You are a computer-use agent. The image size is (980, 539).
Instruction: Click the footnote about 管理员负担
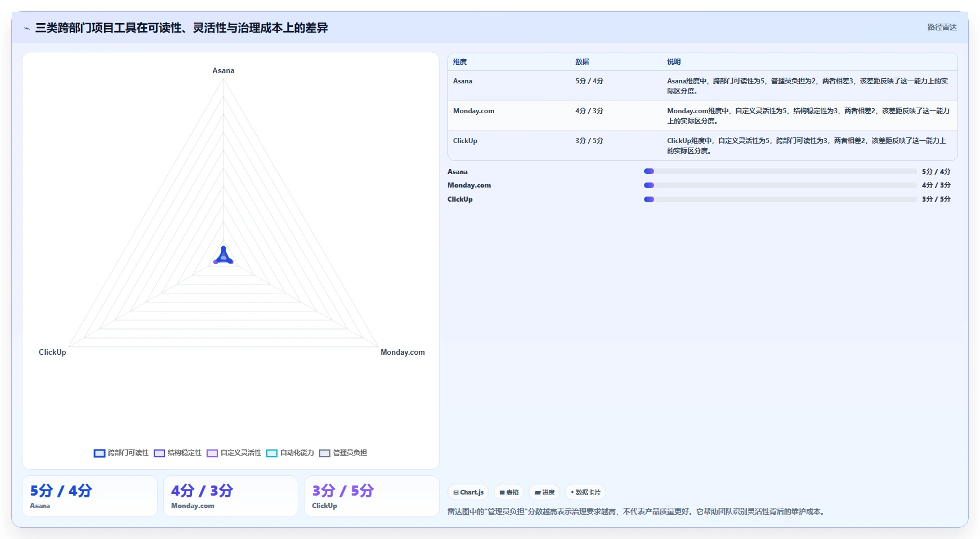coord(637,512)
